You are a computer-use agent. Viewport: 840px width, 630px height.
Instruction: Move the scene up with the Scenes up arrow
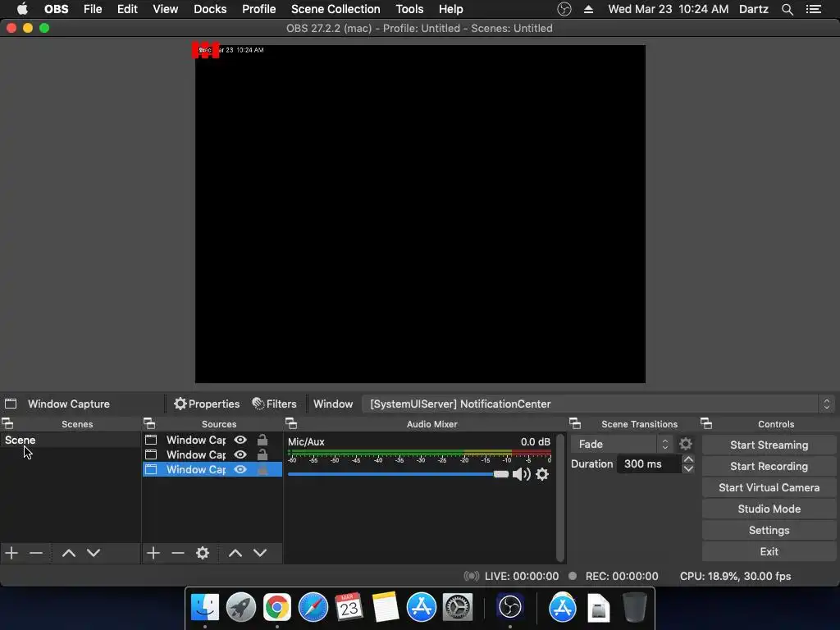[x=69, y=553]
